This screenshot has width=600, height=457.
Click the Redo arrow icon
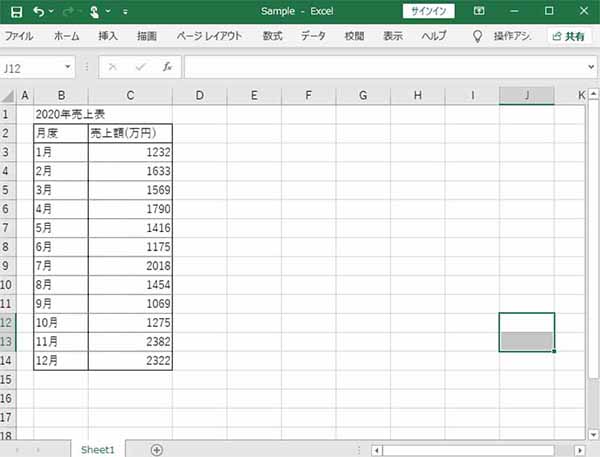[68, 12]
